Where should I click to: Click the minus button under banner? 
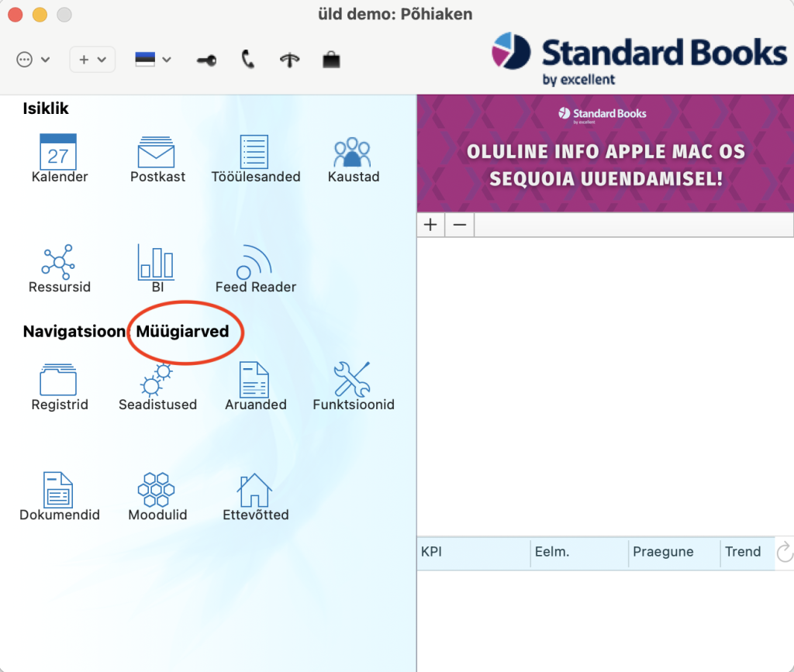[x=460, y=225]
